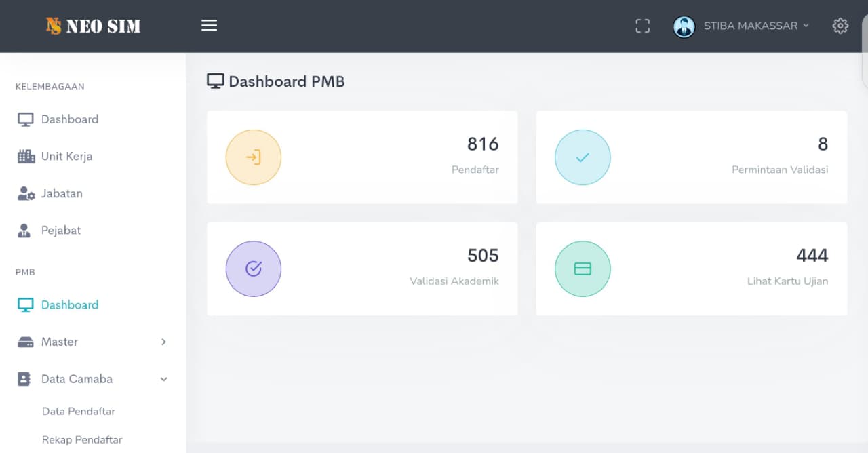Click the NEO SIM logo
Screen dimensions: 868x453
(93, 26)
